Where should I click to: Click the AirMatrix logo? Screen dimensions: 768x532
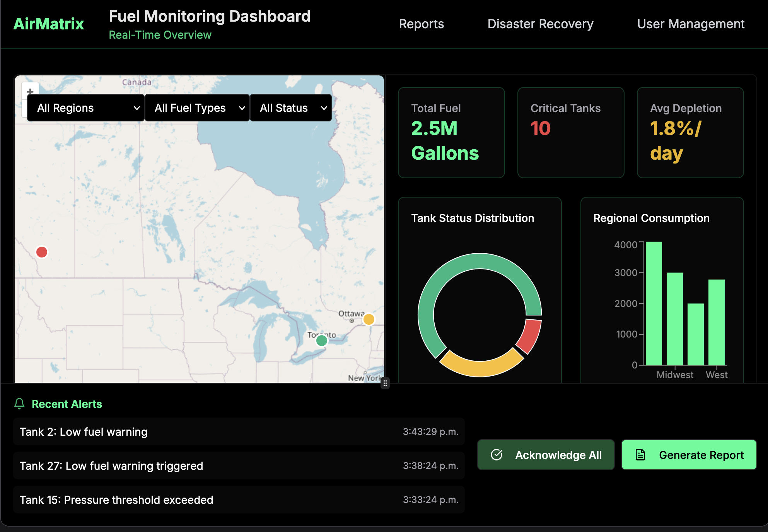(x=48, y=23)
